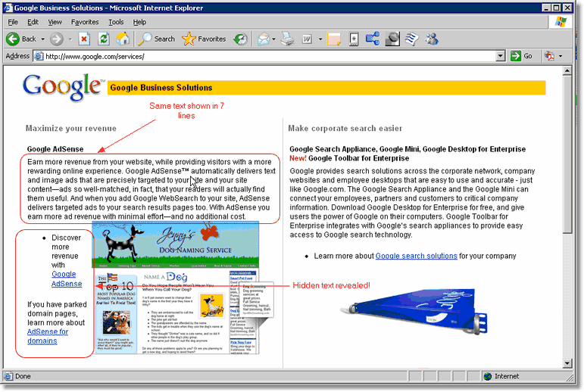Refresh the page with the green arrows icon
The width and height of the screenshot is (584, 392).
[104, 39]
